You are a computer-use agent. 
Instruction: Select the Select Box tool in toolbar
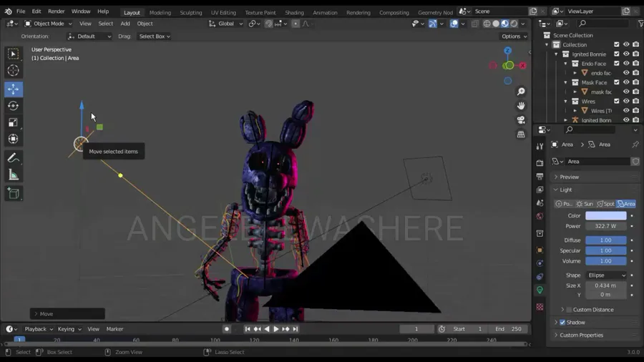[x=13, y=54]
